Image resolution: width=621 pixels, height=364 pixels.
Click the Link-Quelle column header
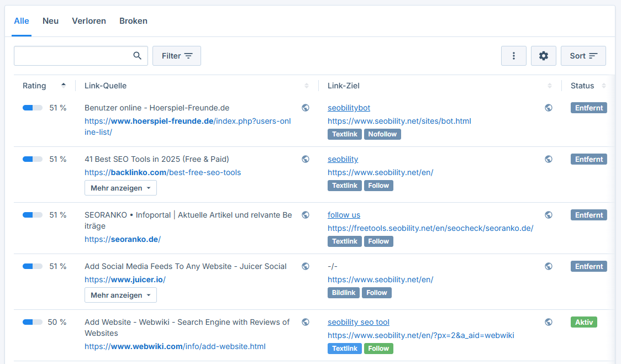106,86
